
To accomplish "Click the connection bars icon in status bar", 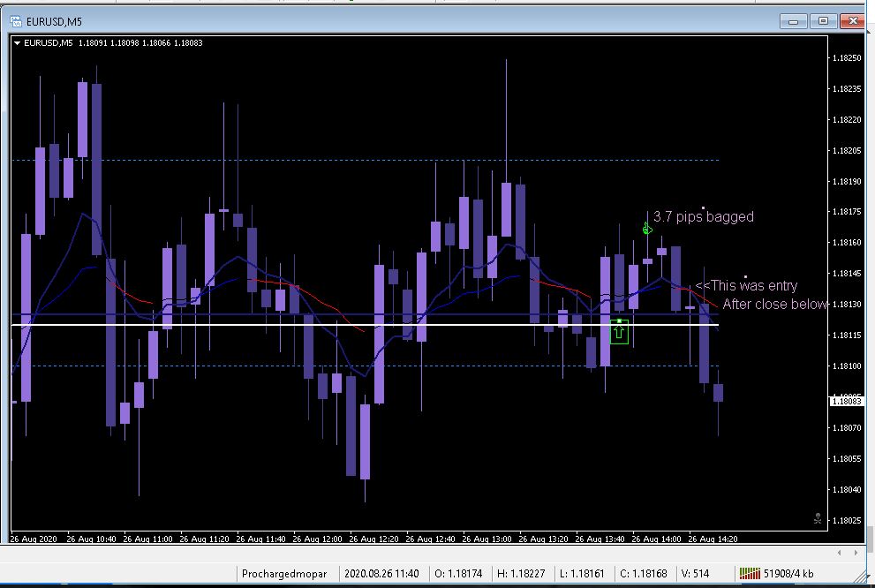I will coord(750,574).
